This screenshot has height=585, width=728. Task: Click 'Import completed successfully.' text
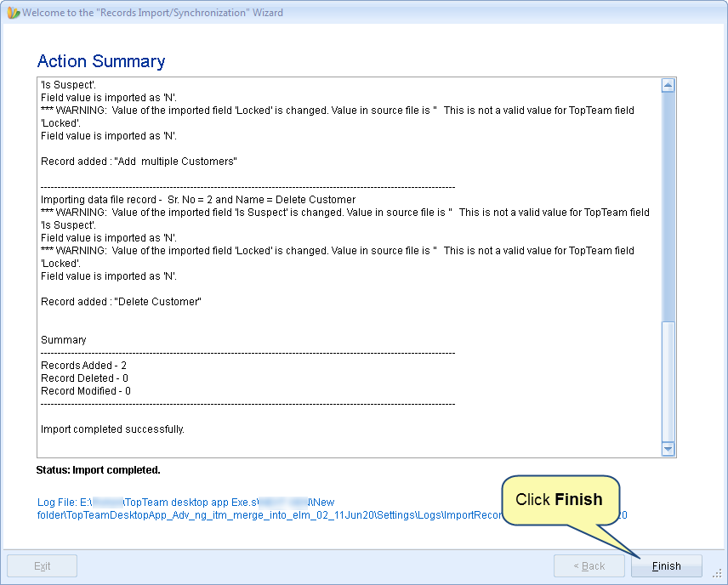pos(112,429)
